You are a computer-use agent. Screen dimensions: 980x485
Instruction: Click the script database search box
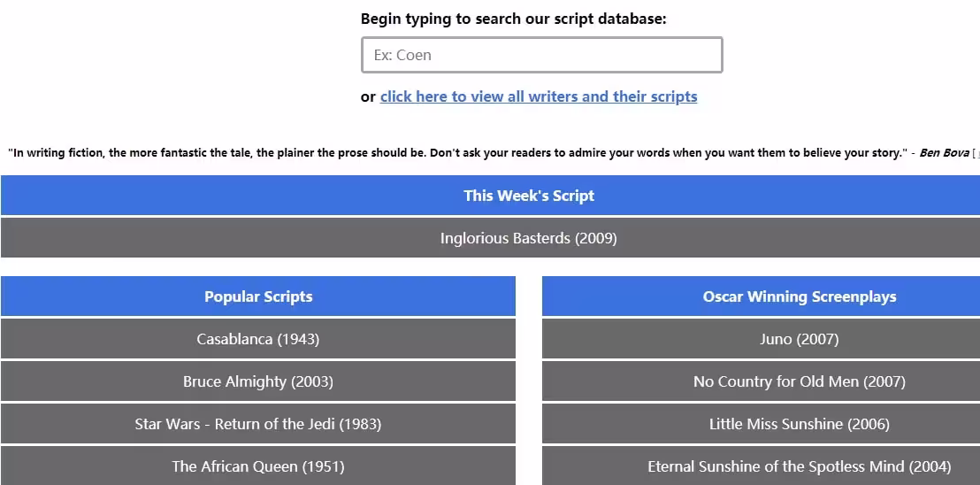pyautogui.click(x=541, y=55)
